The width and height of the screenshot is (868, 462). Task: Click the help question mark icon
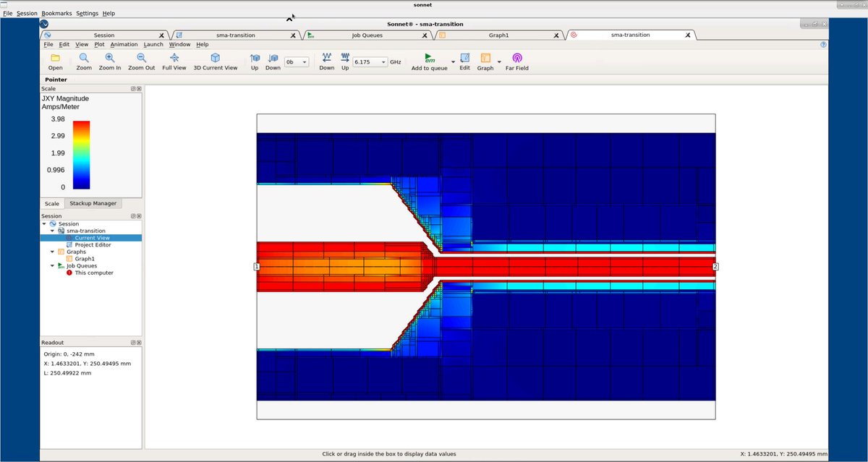tap(824, 45)
